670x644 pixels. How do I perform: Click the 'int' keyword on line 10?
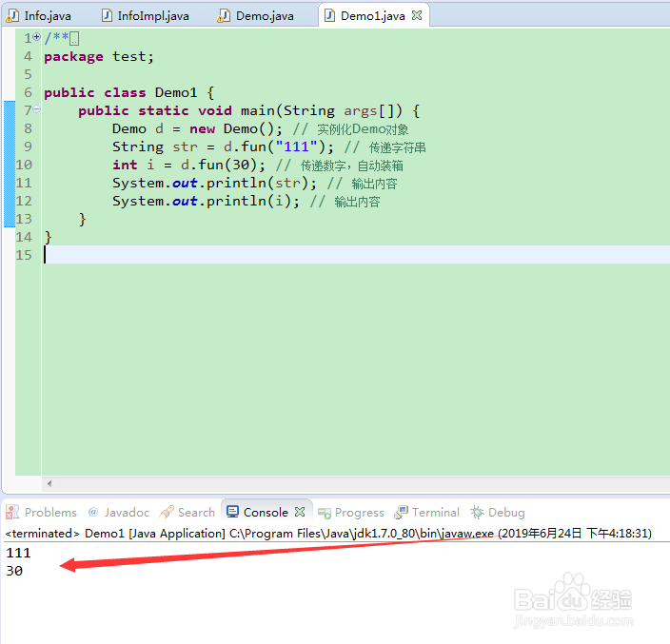coord(126,165)
